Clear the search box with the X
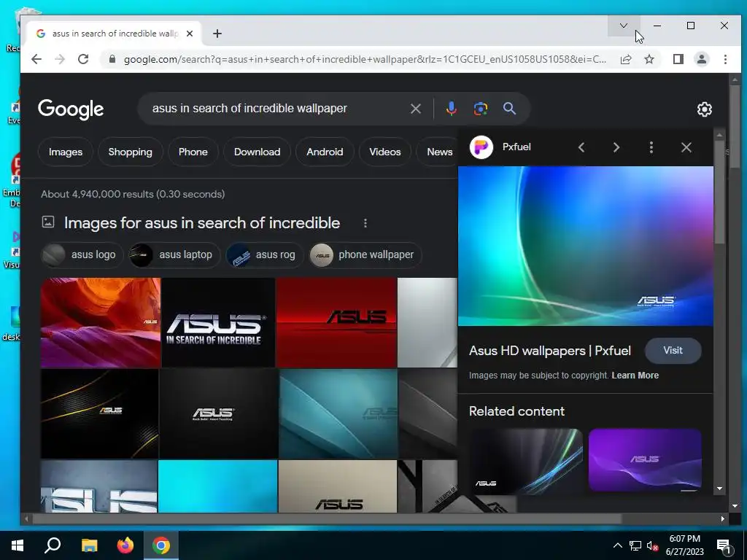Image resolution: width=747 pixels, height=560 pixels. 415,109
